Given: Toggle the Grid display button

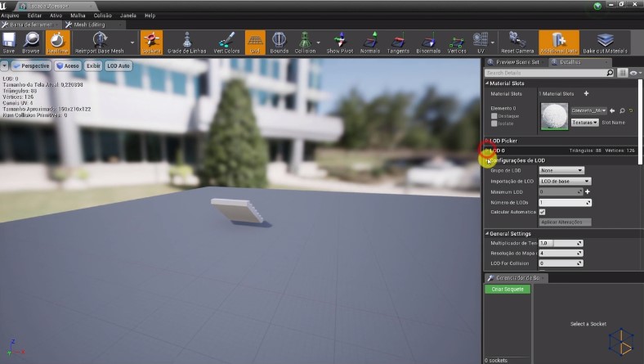Looking at the screenshot, I should pyautogui.click(x=255, y=43).
